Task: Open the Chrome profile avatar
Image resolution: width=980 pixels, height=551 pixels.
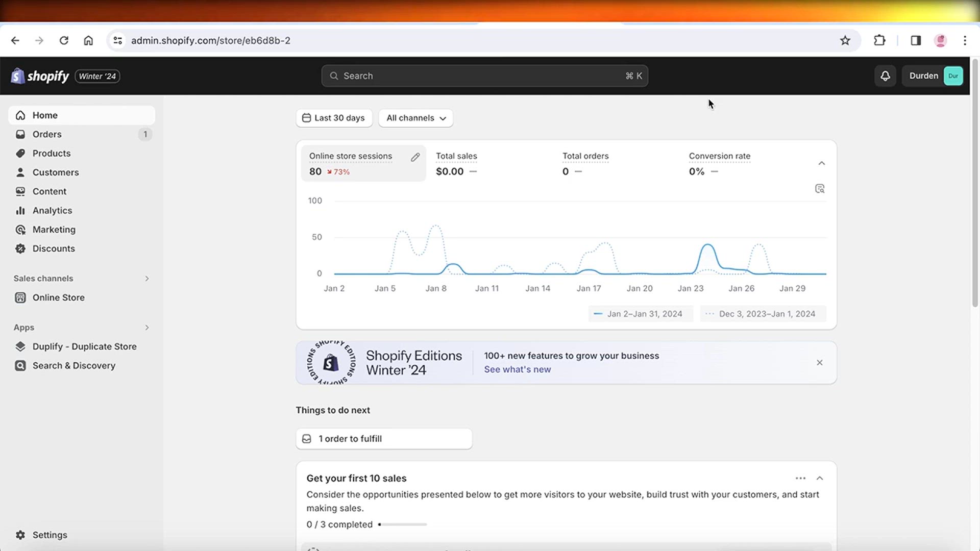Action: [x=940, y=40]
